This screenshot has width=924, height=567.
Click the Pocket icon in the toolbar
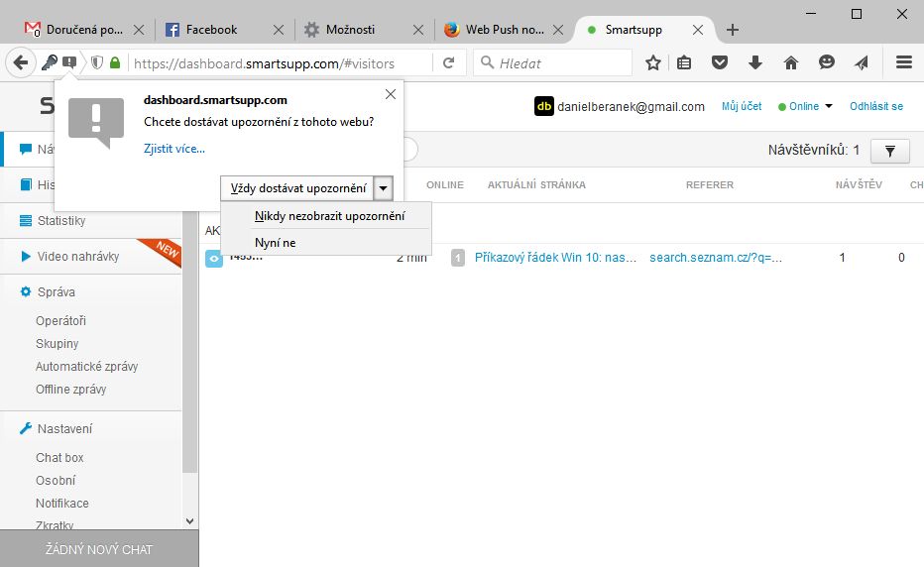(720, 62)
